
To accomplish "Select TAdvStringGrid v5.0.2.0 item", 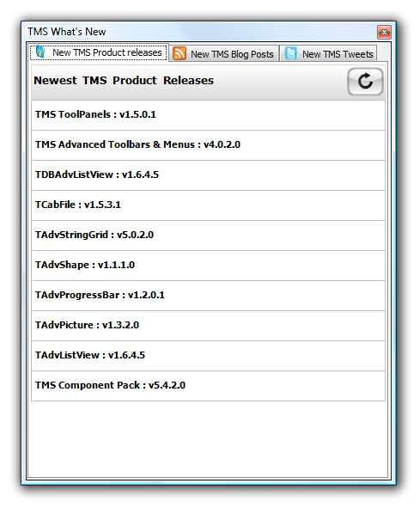I will 208,236.
